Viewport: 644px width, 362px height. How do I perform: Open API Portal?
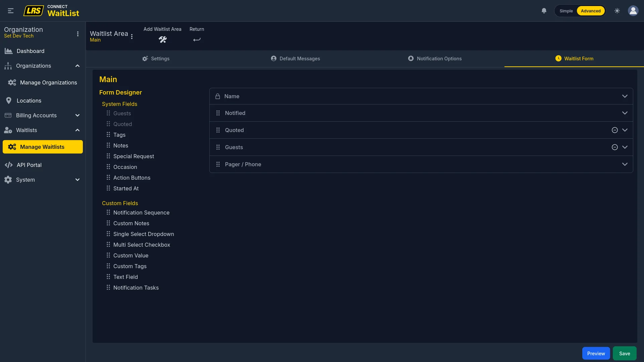pyautogui.click(x=43, y=165)
